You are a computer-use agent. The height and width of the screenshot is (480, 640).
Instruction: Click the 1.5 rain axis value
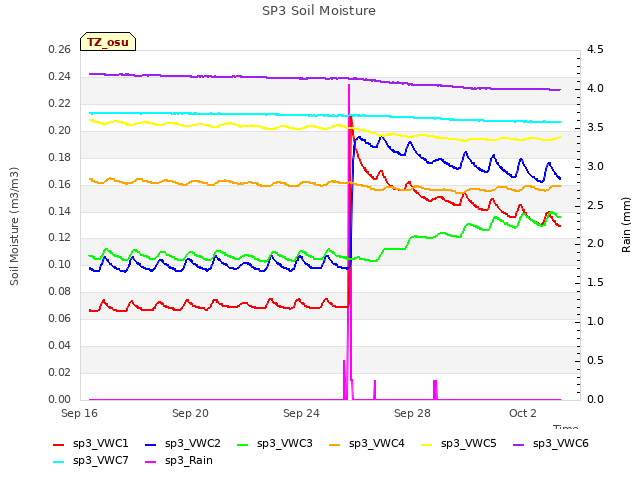point(595,282)
